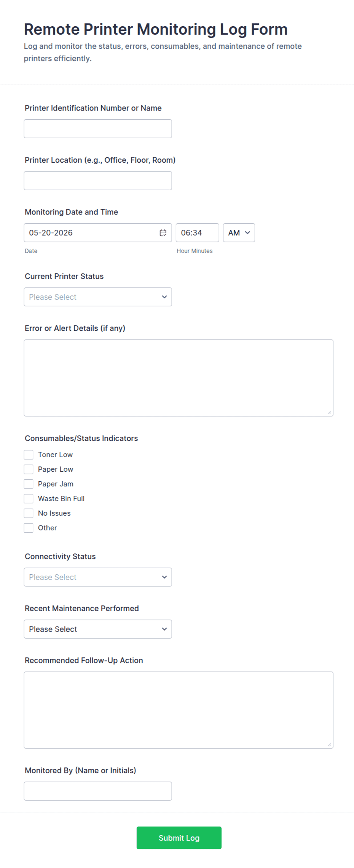Check the Paper Low checkbox

click(29, 469)
